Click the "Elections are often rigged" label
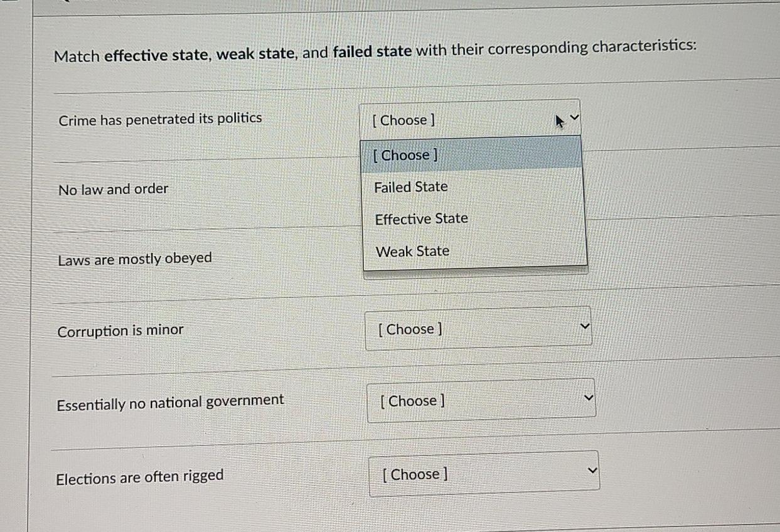Image resolution: width=780 pixels, height=532 pixels. click(140, 476)
